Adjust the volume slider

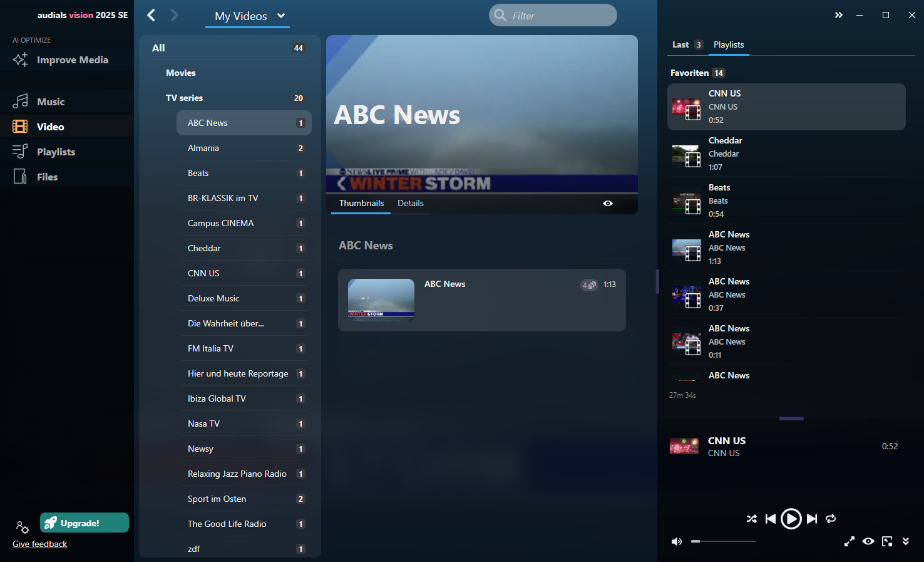[724, 541]
